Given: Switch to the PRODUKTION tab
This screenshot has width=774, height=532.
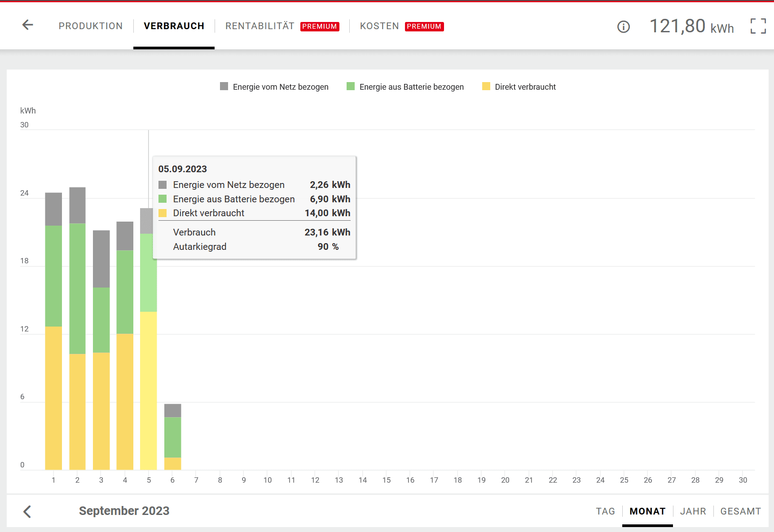Looking at the screenshot, I should click(x=91, y=26).
